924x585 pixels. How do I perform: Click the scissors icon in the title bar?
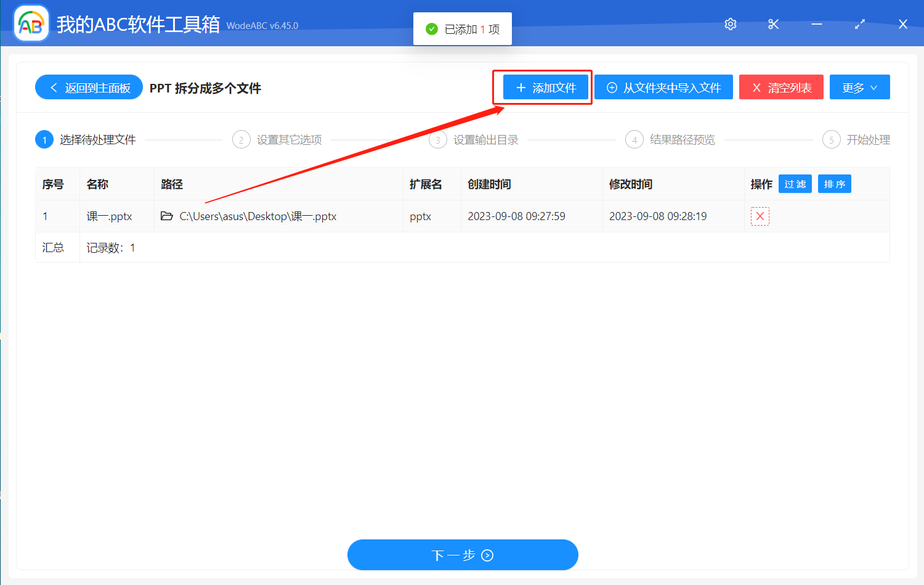tap(773, 24)
